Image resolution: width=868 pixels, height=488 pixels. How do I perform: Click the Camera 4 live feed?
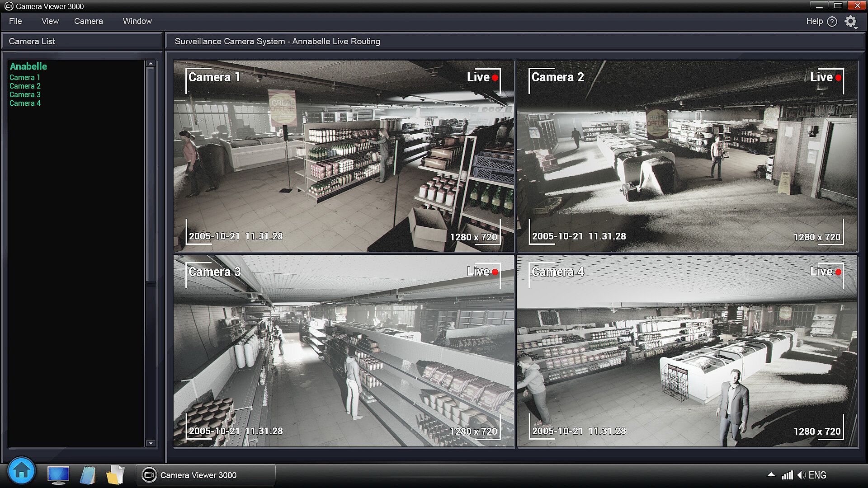tap(687, 351)
